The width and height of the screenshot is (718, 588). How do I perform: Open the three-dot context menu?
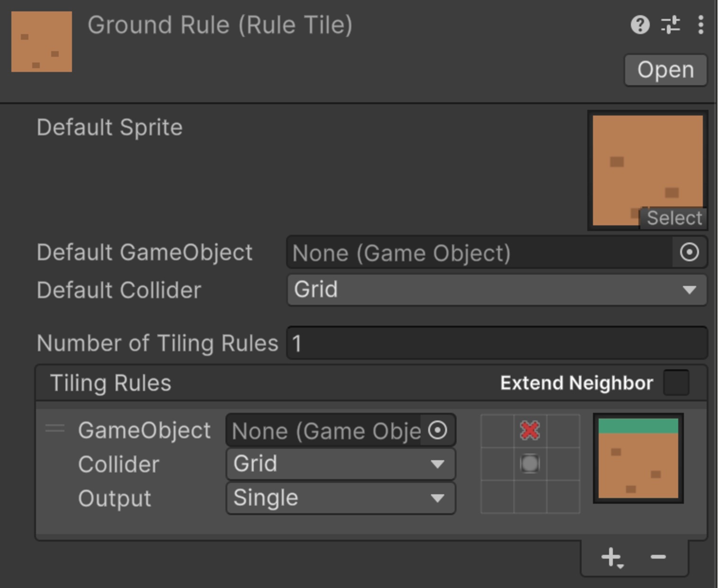click(x=700, y=25)
